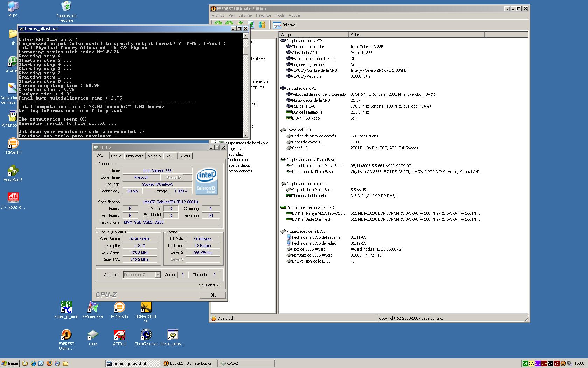Open the Ver menu in EVEREST
Viewport: 588px width, 368px height.
click(231, 15)
